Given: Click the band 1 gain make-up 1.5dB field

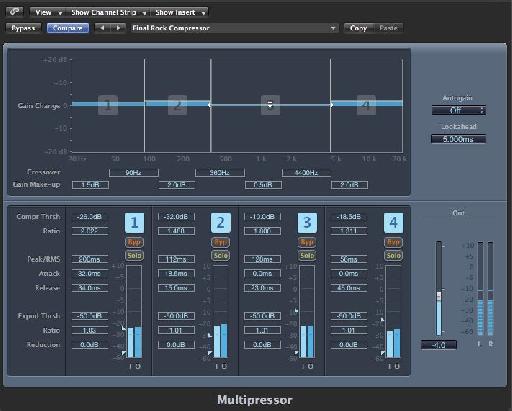Looking at the screenshot, I should (90, 185).
